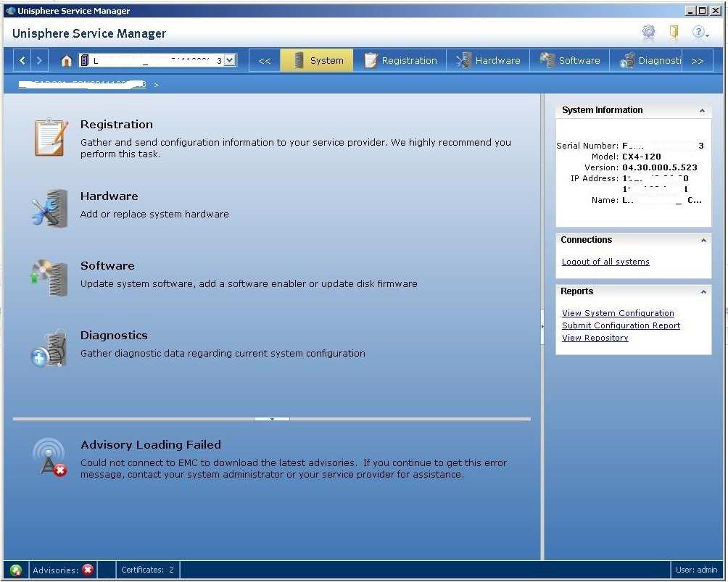This screenshot has height=582, width=728.
Task: Click the Hardware wrench and server icon
Action: tap(50, 208)
